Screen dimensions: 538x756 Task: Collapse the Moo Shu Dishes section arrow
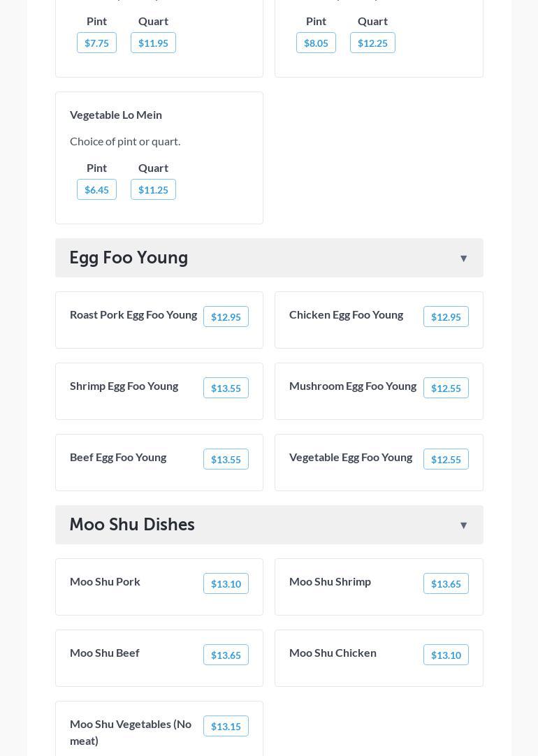point(463,525)
